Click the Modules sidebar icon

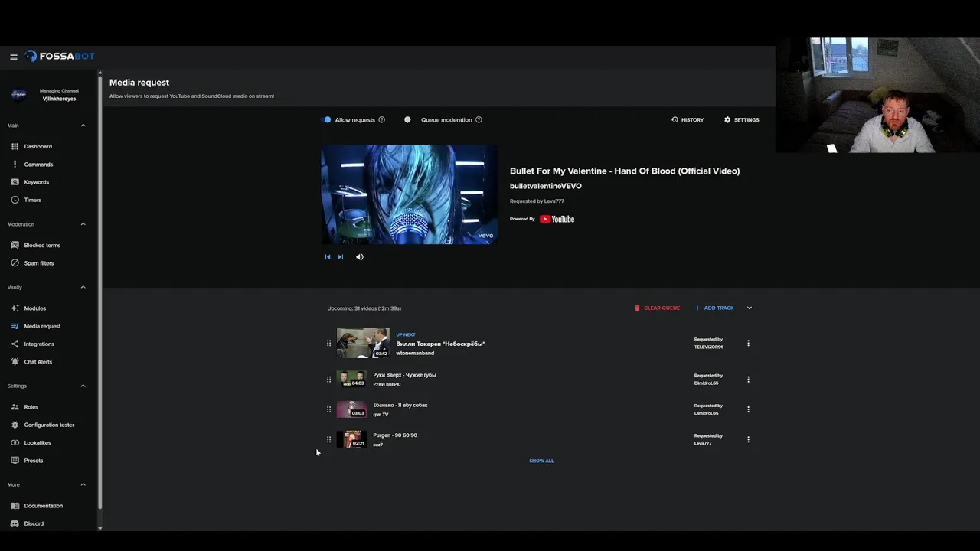15,308
